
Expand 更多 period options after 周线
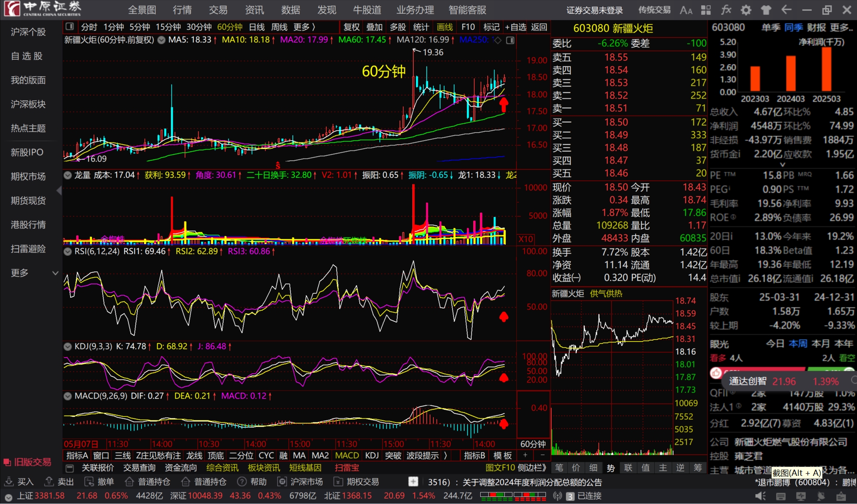click(304, 27)
